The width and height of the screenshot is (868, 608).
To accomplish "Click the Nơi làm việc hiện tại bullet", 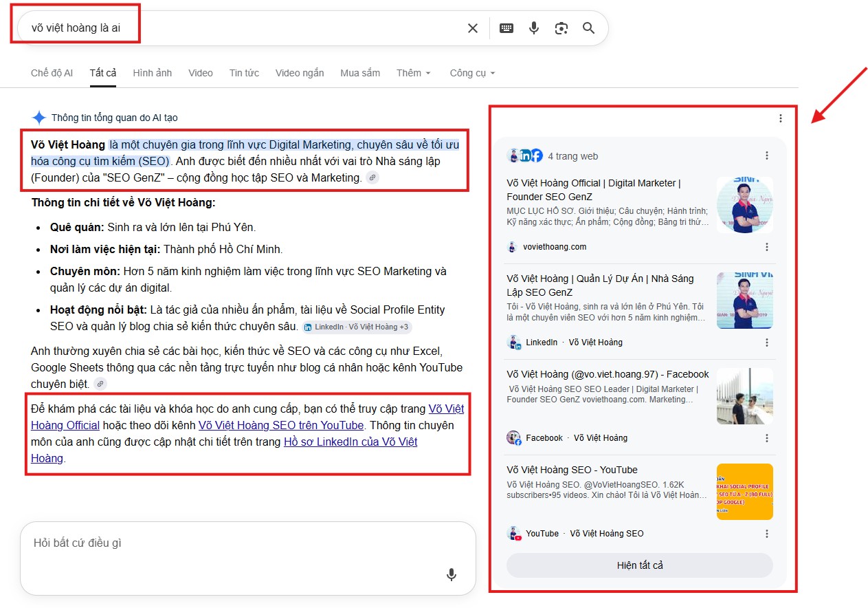I will tap(166, 249).
